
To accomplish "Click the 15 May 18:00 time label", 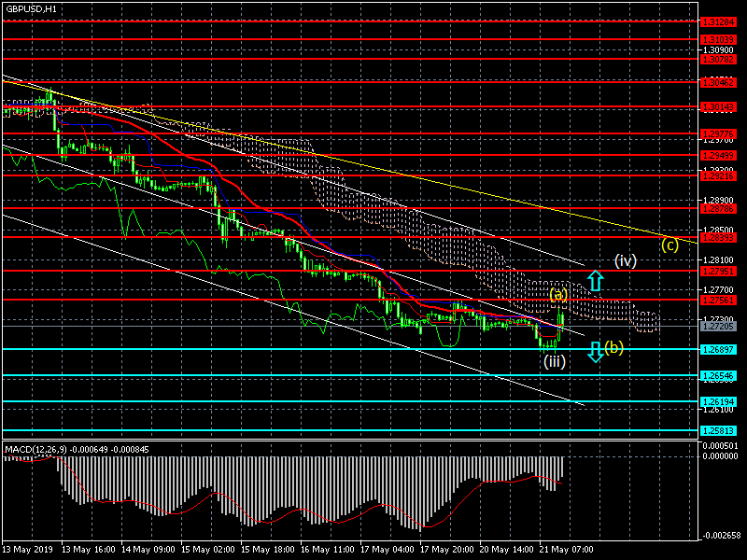I will (x=268, y=550).
